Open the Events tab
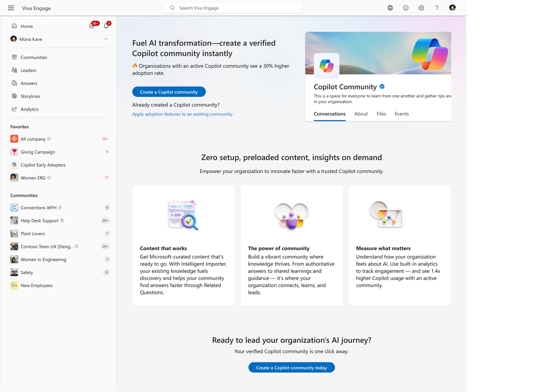The image size is (551, 392). coord(402,114)
